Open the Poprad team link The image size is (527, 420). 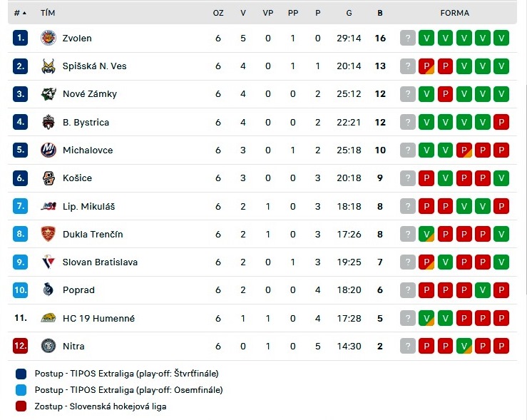(x=78, y=290)
